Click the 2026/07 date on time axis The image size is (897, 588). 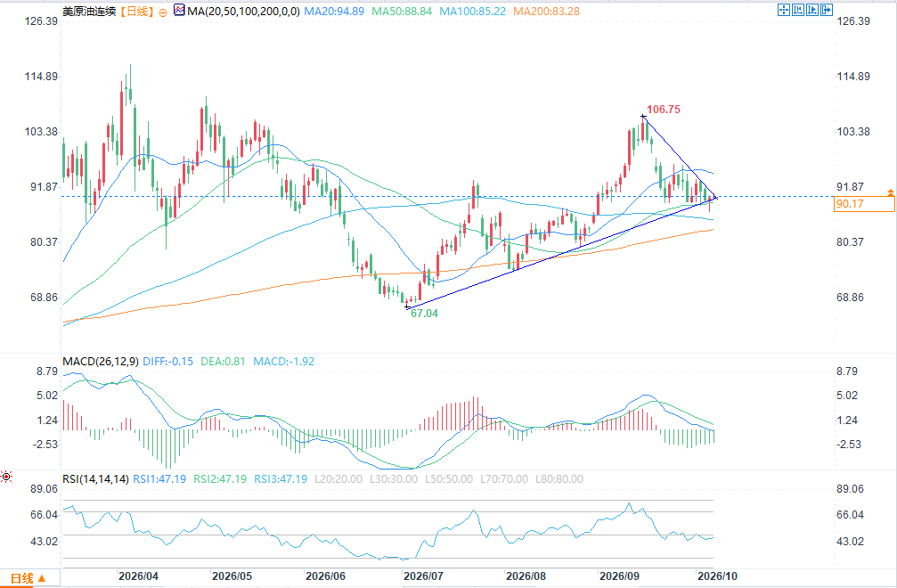click(423, 576)
